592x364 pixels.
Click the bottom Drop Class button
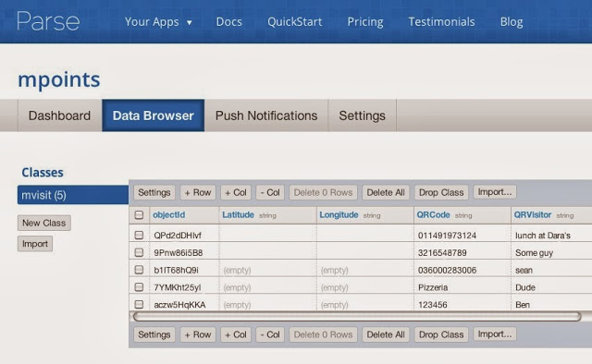click(x=441, y=334)
